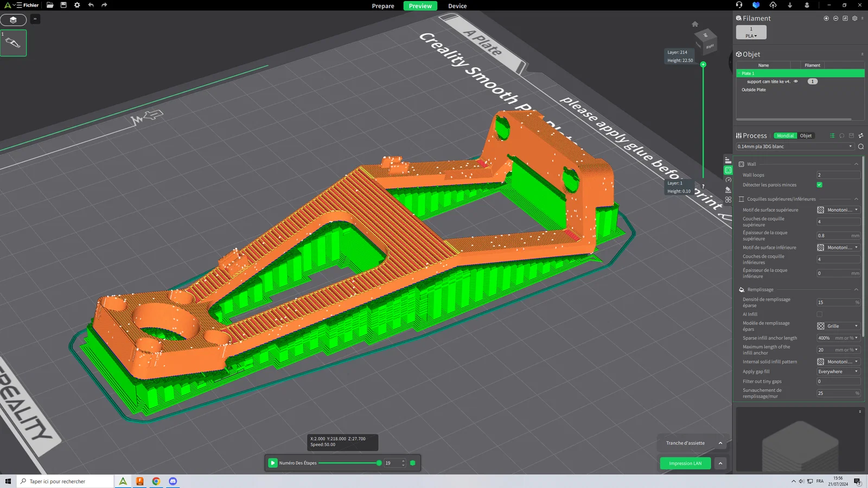Enable the AI Infill checkbox
868x488 pixels.
point(820,314)
